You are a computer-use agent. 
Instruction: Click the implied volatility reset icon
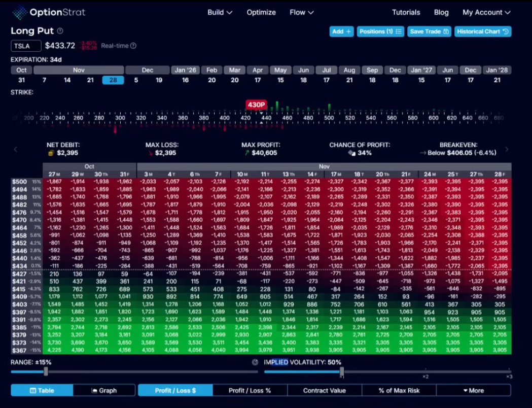(255, 362)
